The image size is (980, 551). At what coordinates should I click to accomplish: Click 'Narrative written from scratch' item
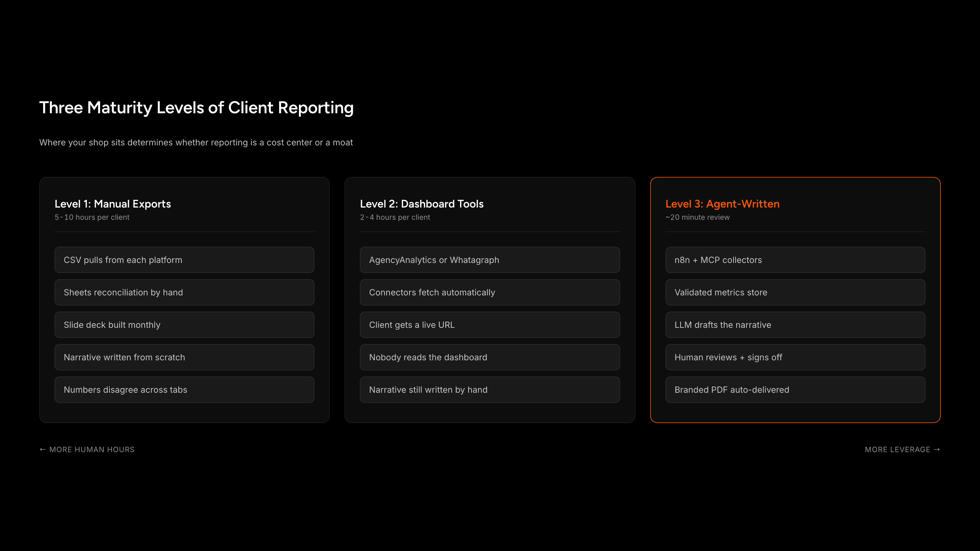(184, 357)
